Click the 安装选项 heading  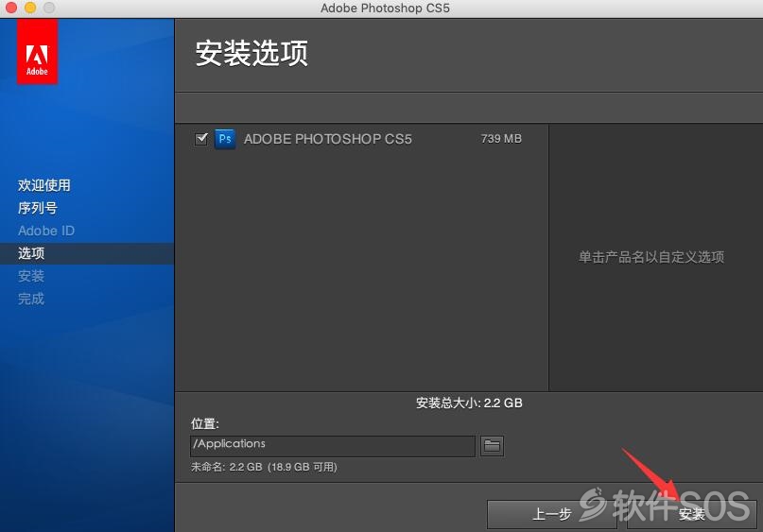251,53
